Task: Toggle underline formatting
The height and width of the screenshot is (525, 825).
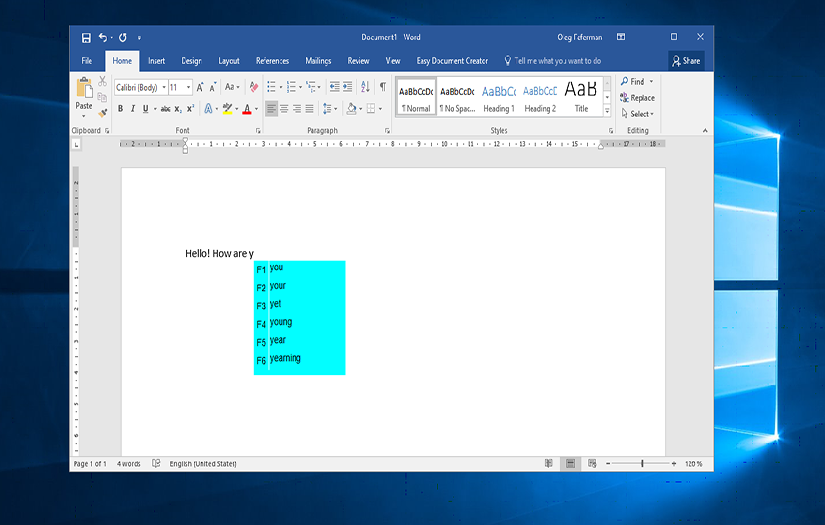Action: [145, 108]
